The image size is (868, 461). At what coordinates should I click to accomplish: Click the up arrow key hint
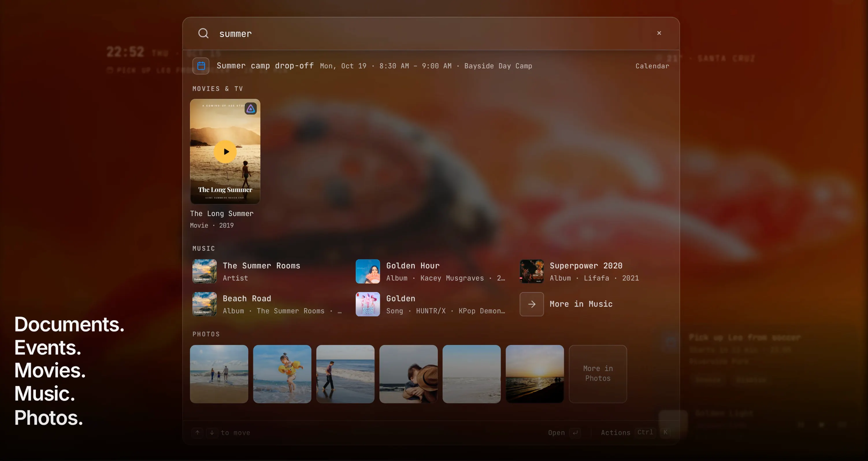197,433
